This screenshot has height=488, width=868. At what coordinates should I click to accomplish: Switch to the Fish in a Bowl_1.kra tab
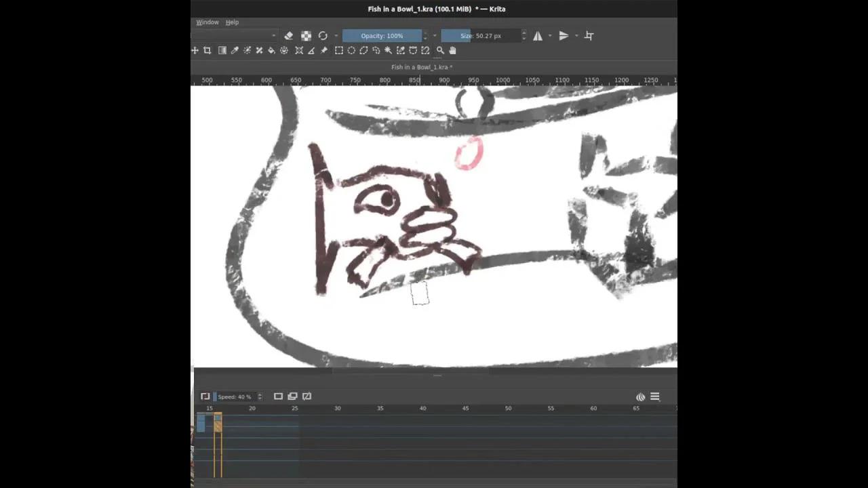[x=422, y=66]
